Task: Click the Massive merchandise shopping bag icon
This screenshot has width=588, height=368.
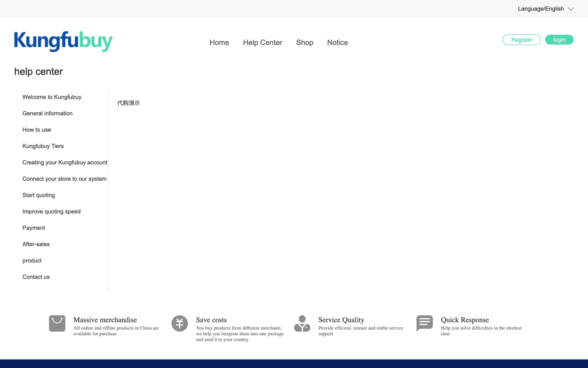Action: [x=57, y=323]
